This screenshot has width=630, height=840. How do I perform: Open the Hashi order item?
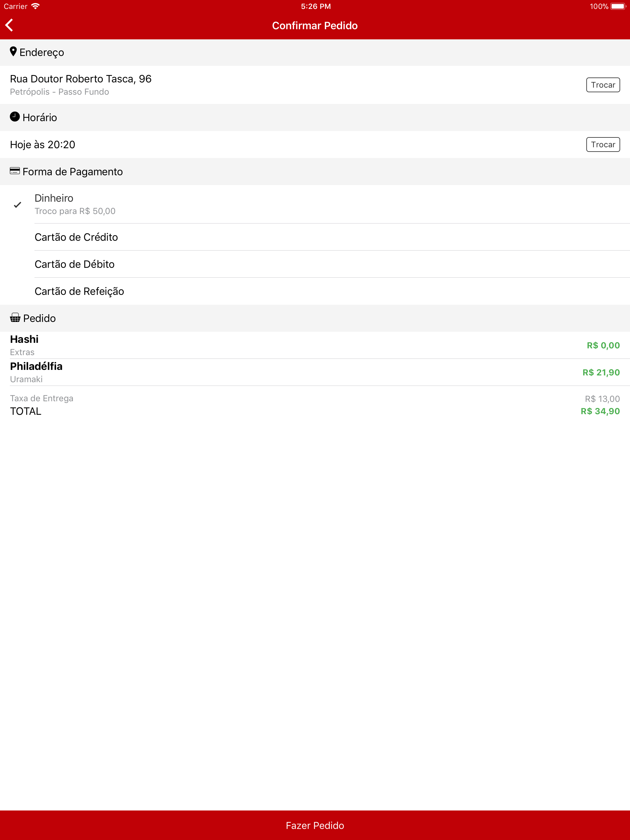(x=315, y=345)
